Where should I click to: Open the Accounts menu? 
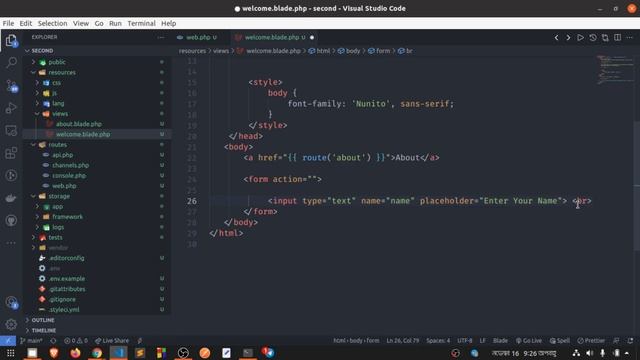(x=11, y=302)
